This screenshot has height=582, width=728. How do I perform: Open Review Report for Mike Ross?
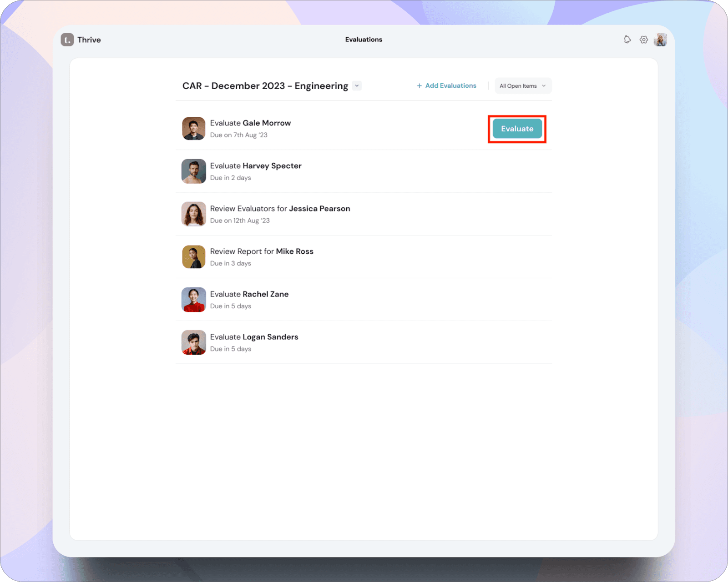[262, 251]
